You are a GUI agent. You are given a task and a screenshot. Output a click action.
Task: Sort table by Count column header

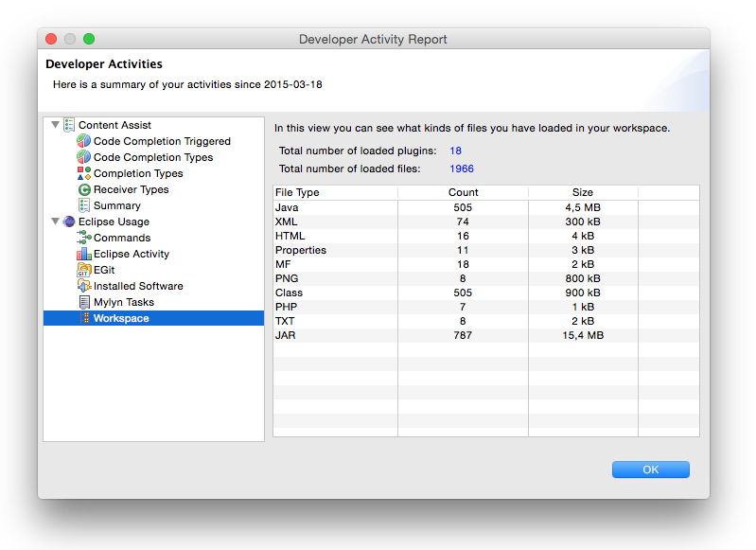(463, 192)
